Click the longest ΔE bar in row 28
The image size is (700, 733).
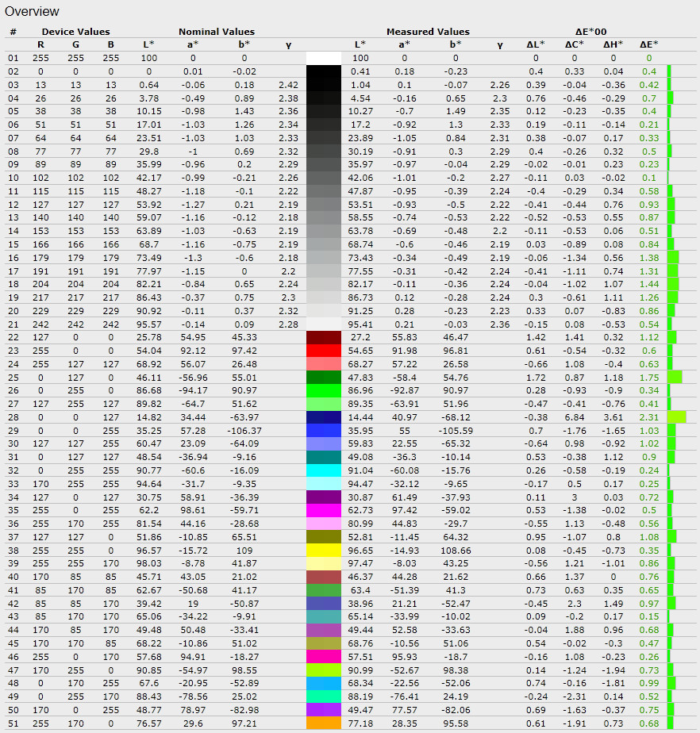click(677, 417)
